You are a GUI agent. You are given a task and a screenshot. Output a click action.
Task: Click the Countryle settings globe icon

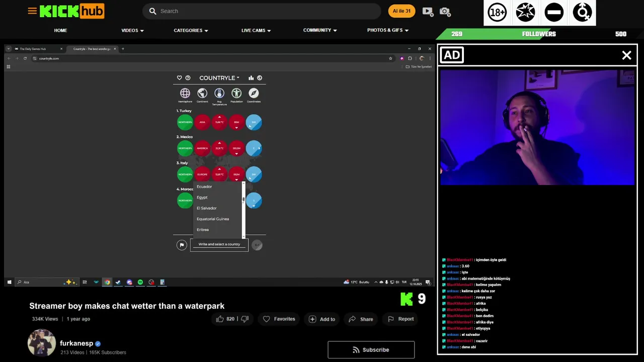[260, 78]
